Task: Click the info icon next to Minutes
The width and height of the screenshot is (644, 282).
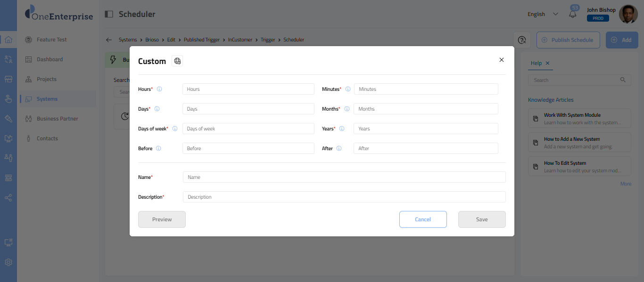Action: [348, 89]
